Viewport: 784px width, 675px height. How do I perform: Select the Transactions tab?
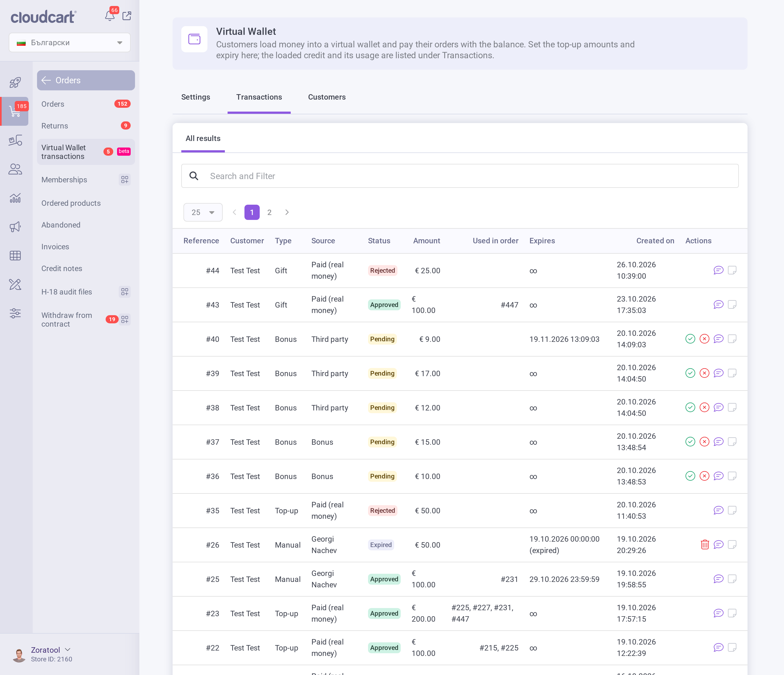coord(259,97)
